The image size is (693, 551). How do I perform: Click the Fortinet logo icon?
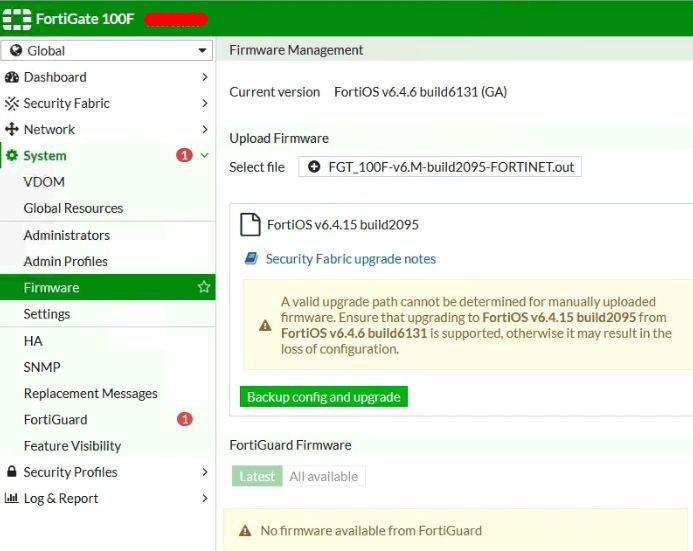tap(17, 19)
